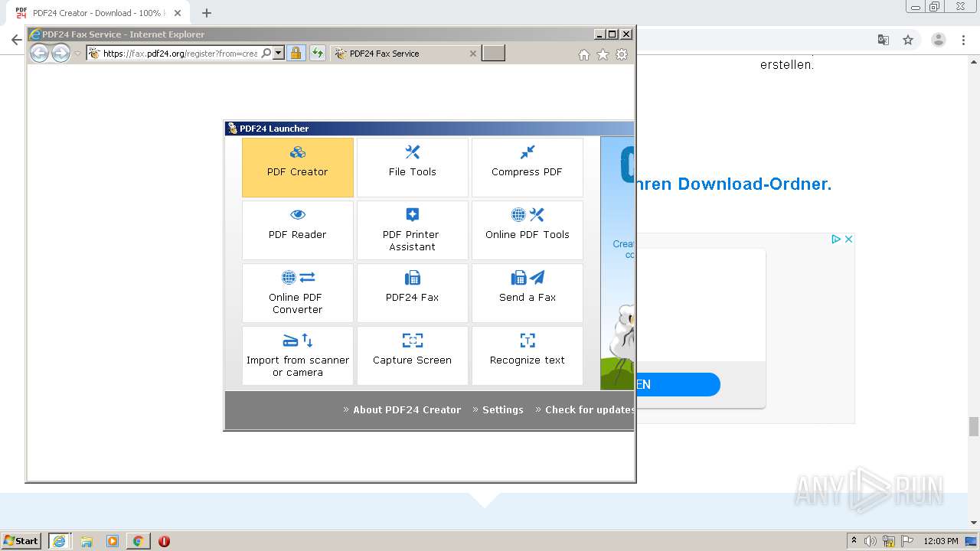Click the red shield taskbar icon
The image size is (980, 551).
coord(164,541)
